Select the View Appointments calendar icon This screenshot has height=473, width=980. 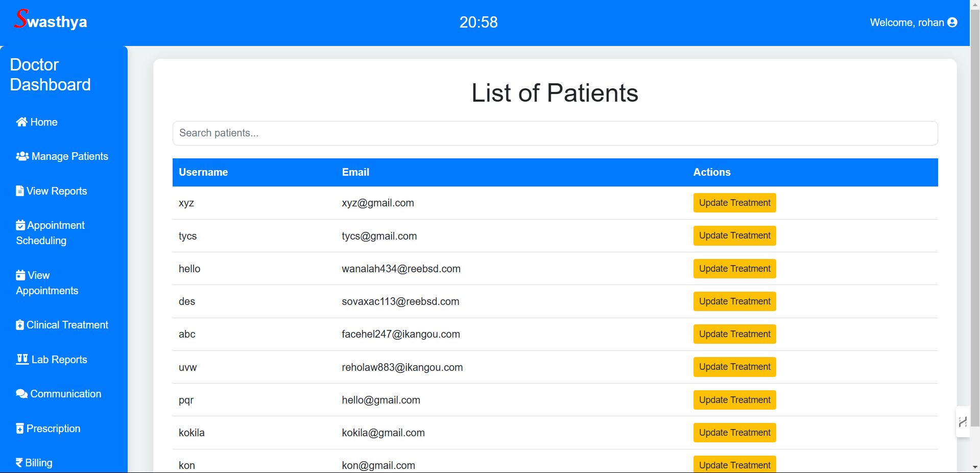20,274
